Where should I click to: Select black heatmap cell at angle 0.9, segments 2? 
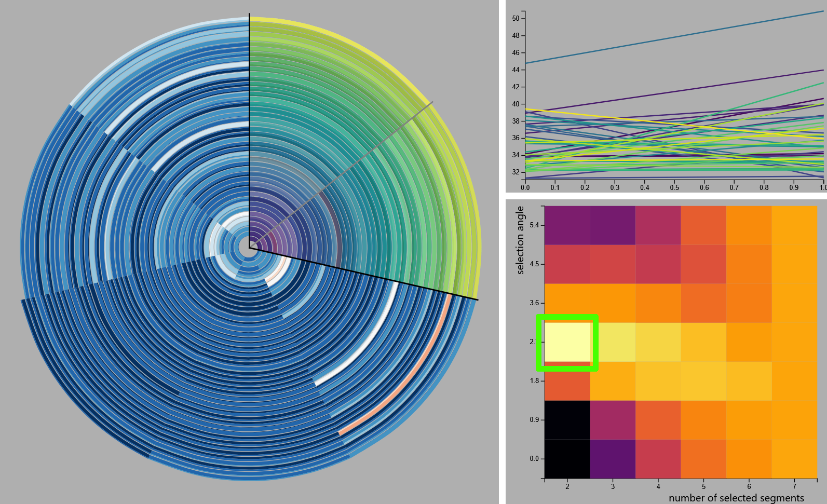(x=567, y=420)
